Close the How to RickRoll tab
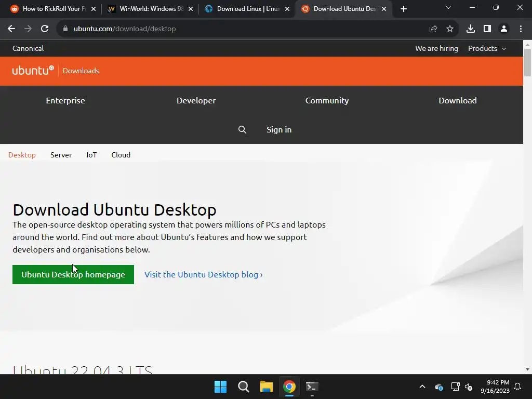Image resolution: width=532 pixels, height=399 pixels. tap(94, 9)
